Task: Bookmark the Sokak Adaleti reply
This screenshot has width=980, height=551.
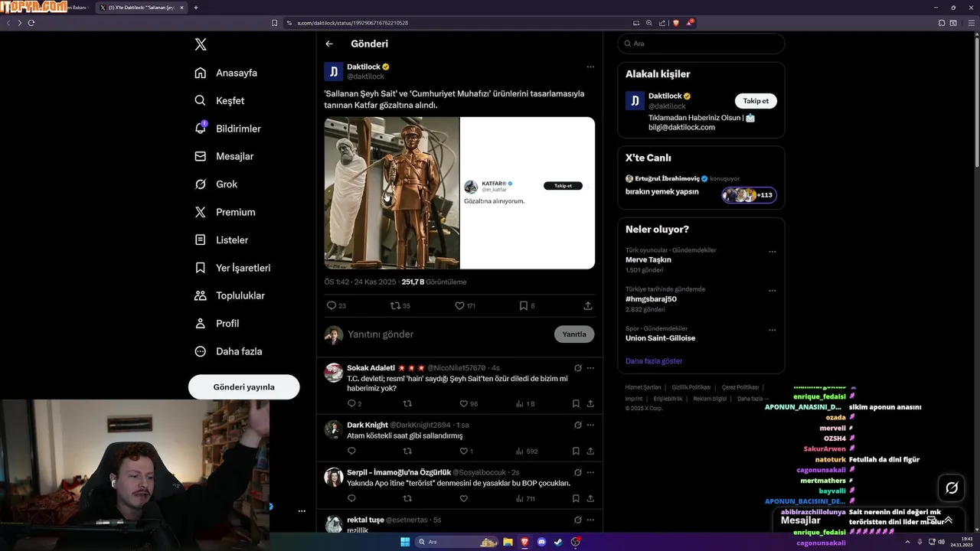Action: click(576, 403)
